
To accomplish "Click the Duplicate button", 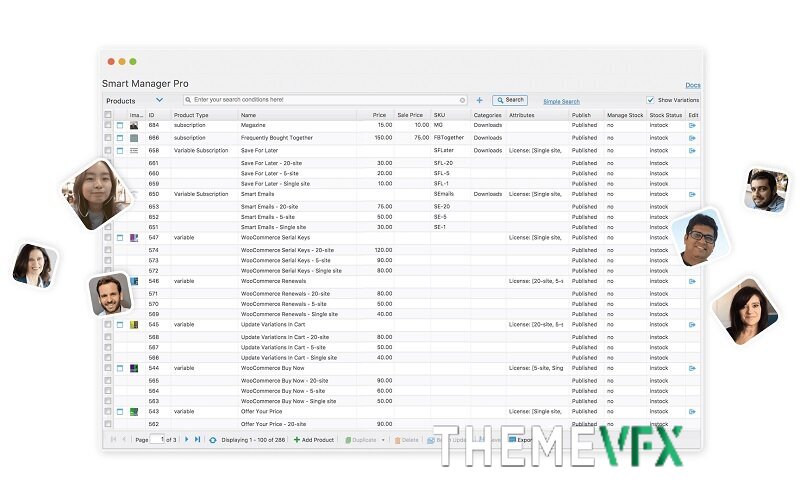I will (x=361, y=440).
